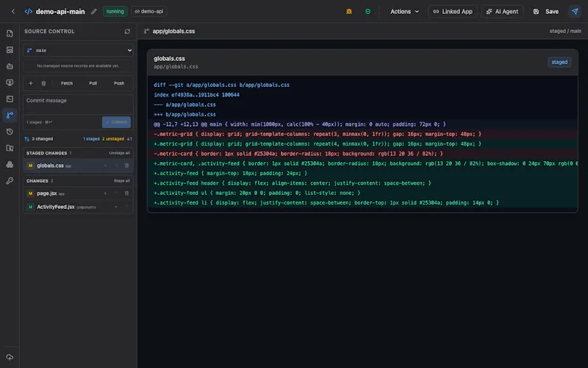Go back with the left arrow
The height and width of the screenshot is (368, 588).
(x=13, y=11)
